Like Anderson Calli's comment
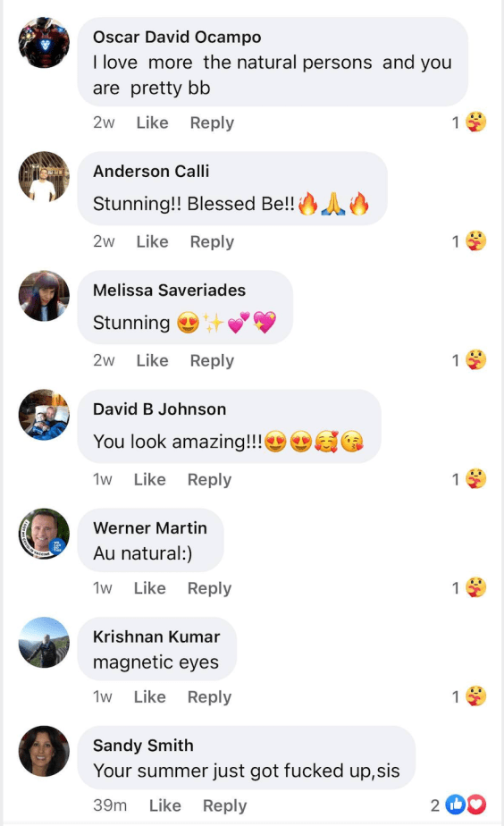The width and height of the screenshot is (504, 826). pyautogui.click(x=152, y=241)
